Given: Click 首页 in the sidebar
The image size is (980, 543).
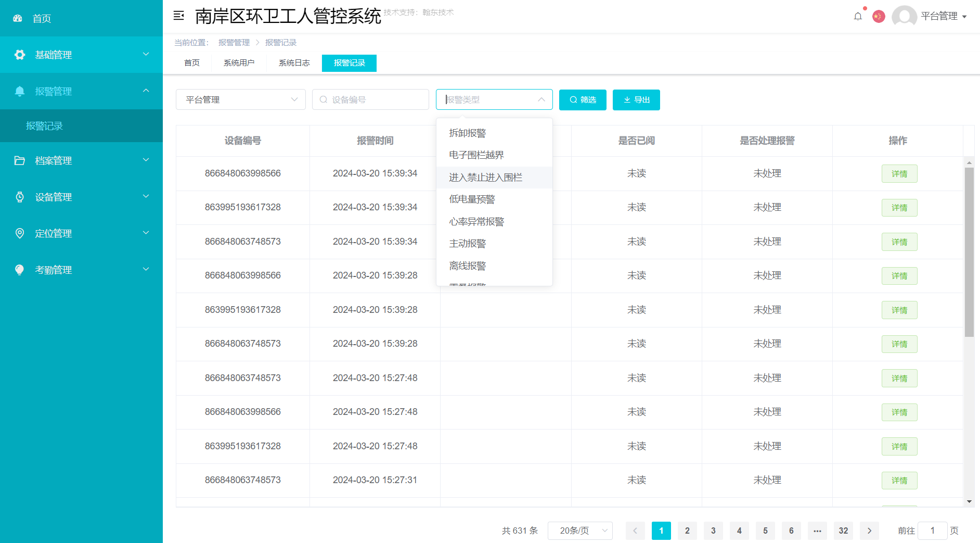Looking at the screenshot, I should pos(81,18).
